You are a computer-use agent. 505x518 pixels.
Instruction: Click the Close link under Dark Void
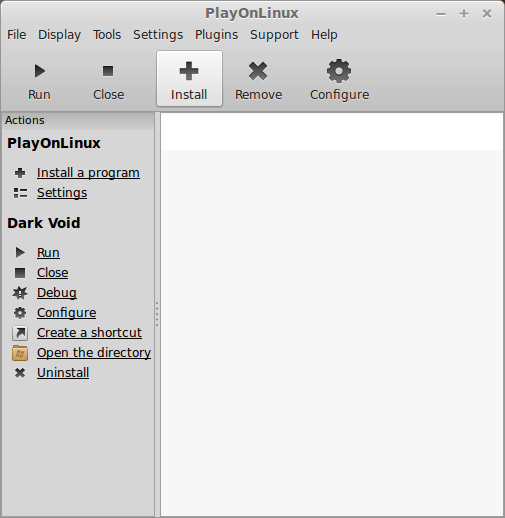click(x=53, y=273)
